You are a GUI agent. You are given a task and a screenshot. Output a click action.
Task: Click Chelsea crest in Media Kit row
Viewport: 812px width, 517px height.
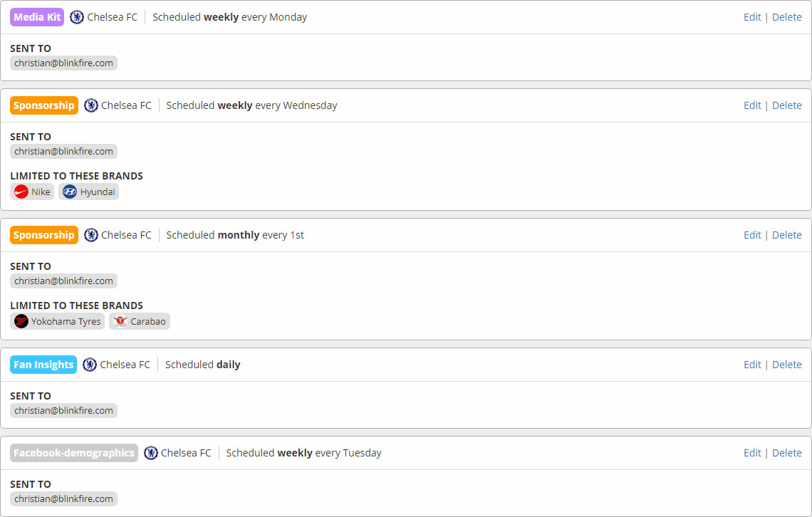pyautogui.click(x=77, y=17)
